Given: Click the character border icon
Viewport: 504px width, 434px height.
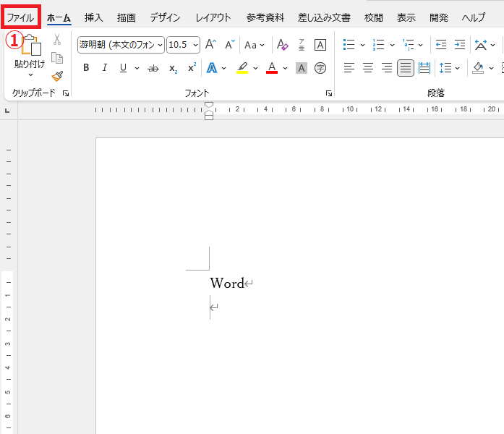Looking at the screenshot, I should (320, 45).
